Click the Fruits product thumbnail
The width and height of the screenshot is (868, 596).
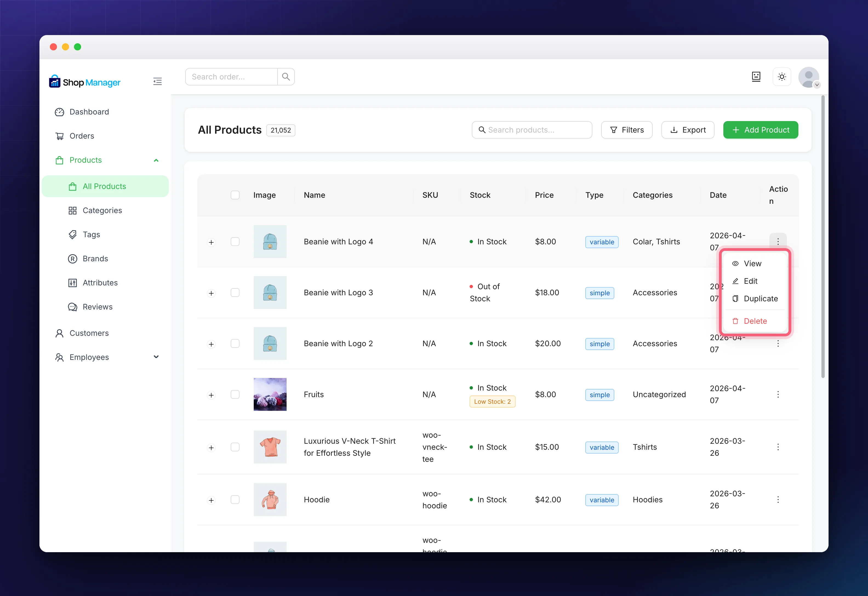coord(270,394)
